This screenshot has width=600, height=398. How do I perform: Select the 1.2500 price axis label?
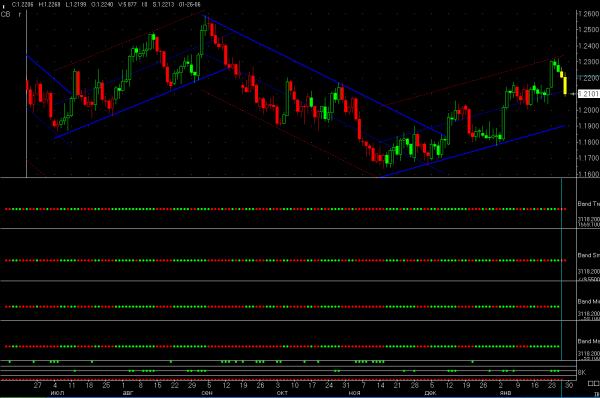click(589, 29)
